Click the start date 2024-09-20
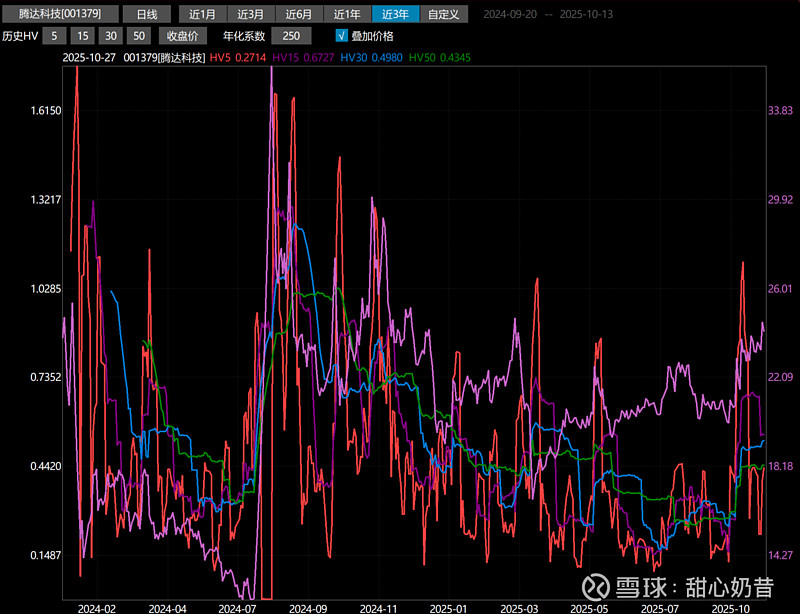The width and height of the screenshot is (800, 614). click(508, 15)
